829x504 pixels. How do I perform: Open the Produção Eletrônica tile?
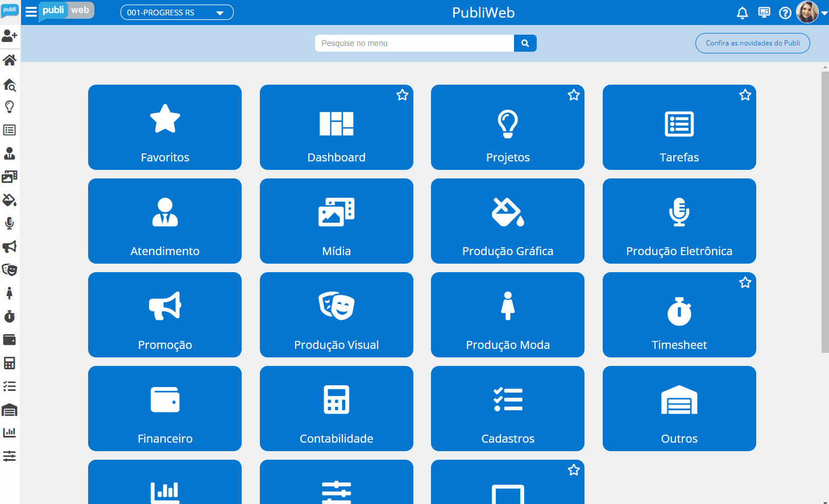(679, 221)
